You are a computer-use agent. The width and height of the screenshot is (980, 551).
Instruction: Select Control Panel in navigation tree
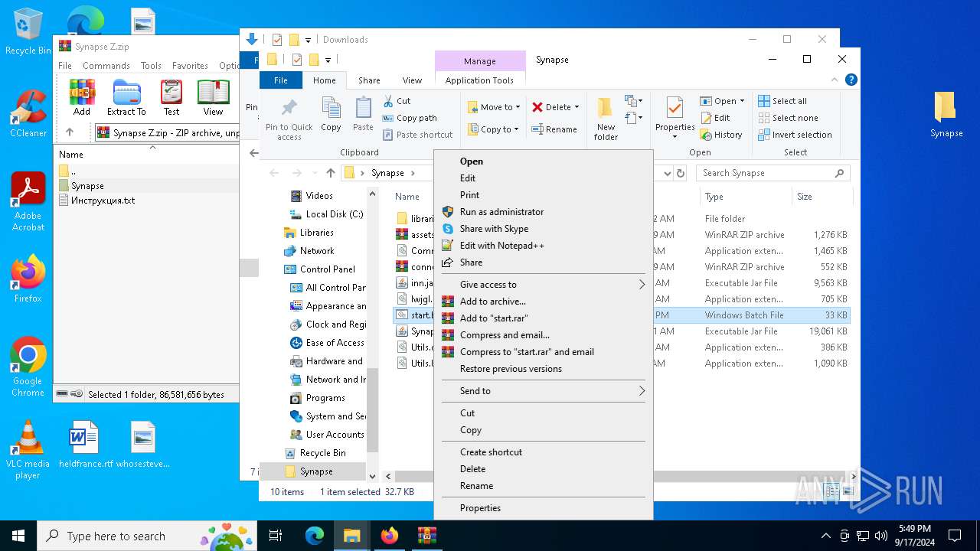[328, 269]
